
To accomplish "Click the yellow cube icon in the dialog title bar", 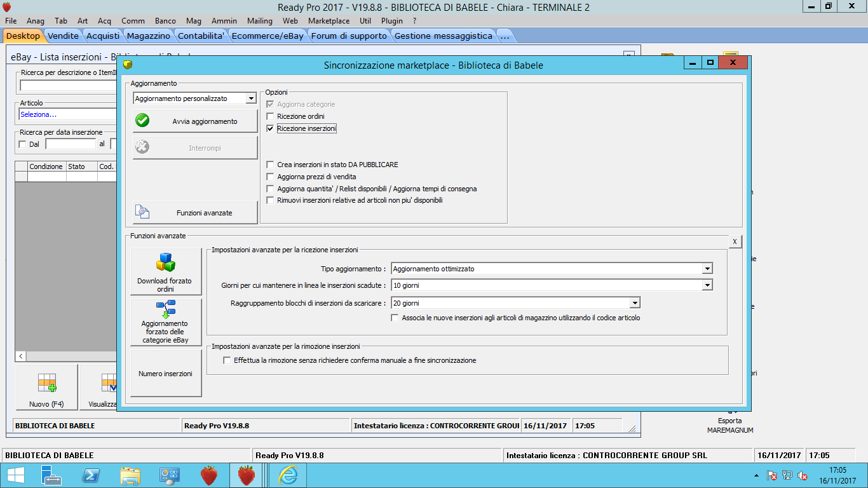I will click(x=127, y=64).
